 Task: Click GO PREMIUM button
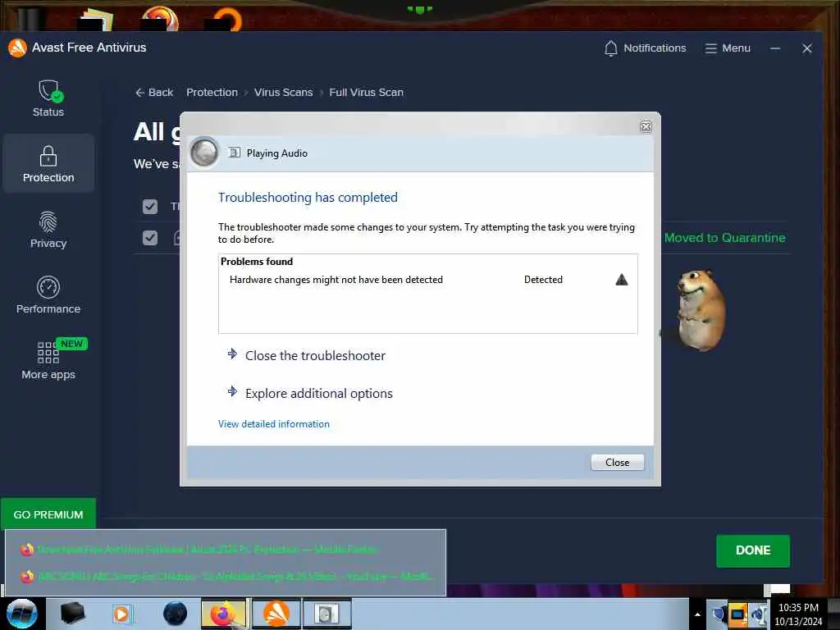point(48,514)
